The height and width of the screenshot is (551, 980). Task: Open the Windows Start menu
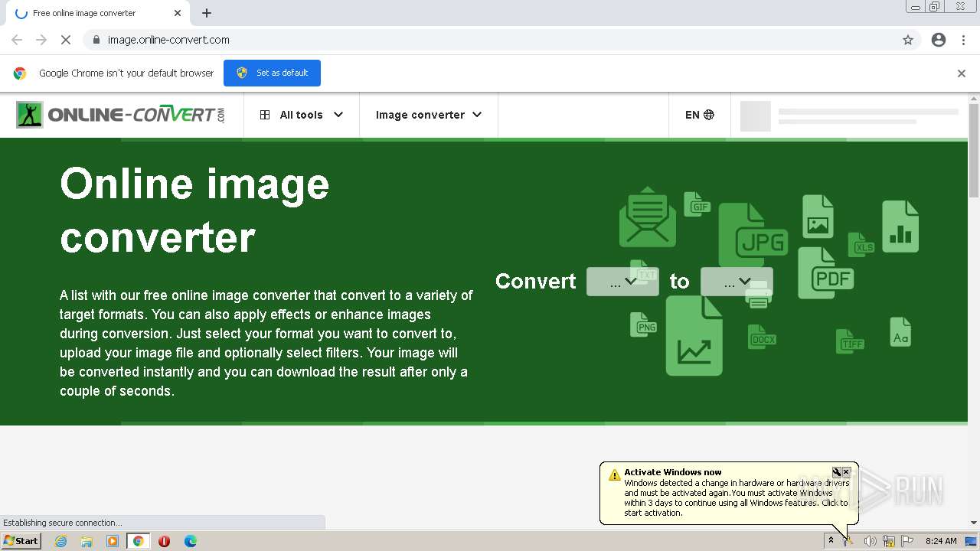[x=21, y=541]
